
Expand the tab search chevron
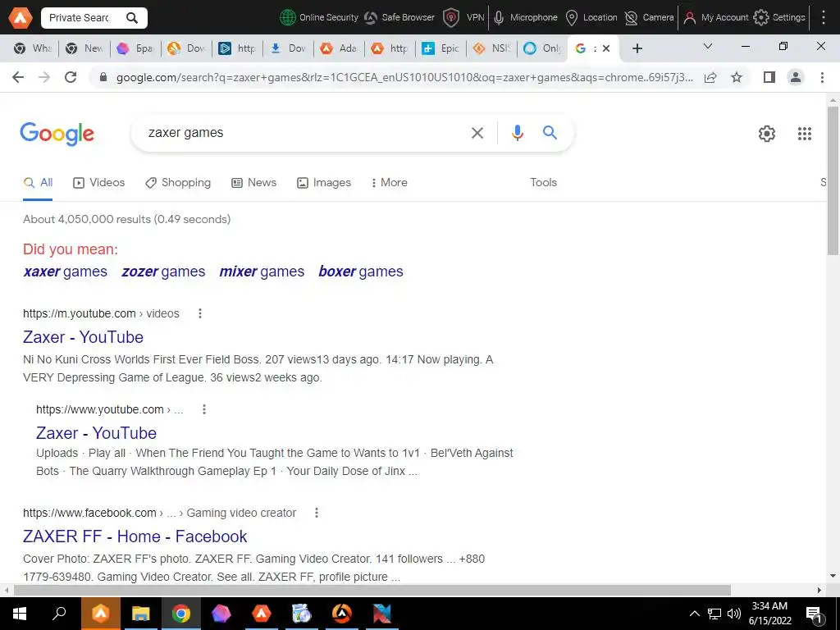(x=708, y=47)
